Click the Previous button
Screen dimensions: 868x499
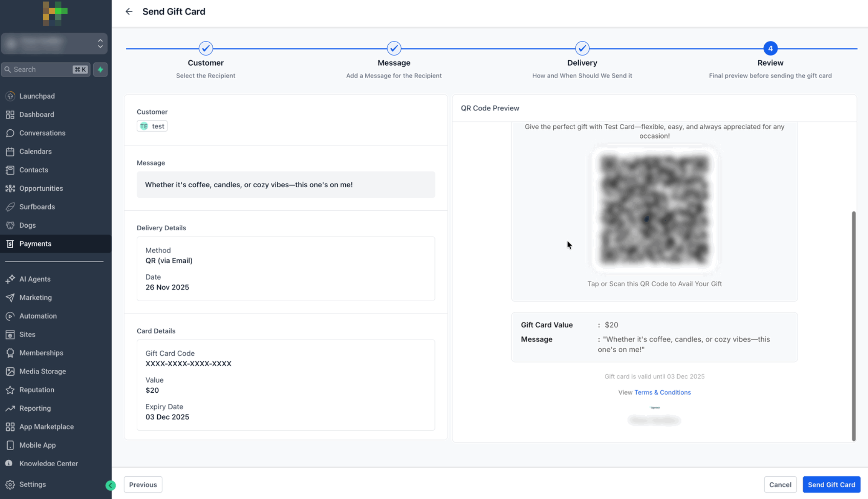[143, 484]
